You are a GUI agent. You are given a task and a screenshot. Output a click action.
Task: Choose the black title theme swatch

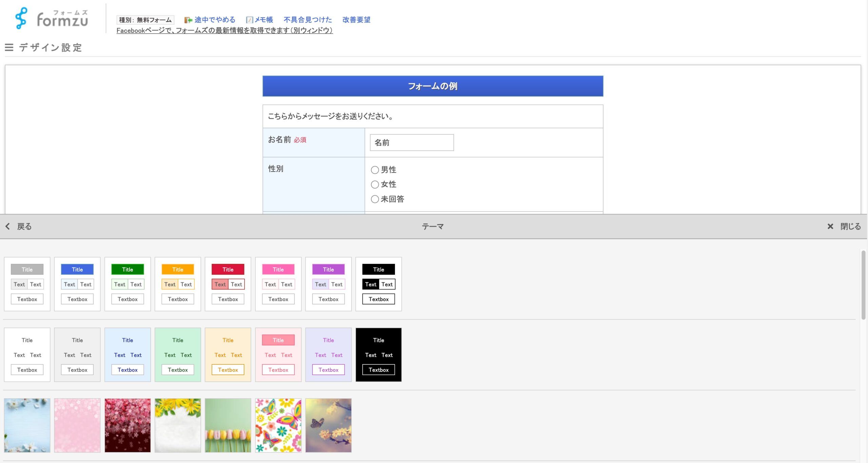(x=378, y=284)
